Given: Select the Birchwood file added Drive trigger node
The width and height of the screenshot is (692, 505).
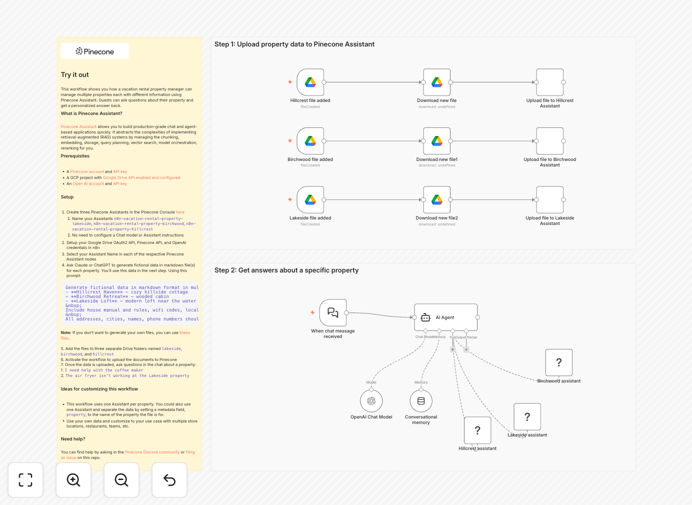Looking at the screenshot, I should coord(310,141).
